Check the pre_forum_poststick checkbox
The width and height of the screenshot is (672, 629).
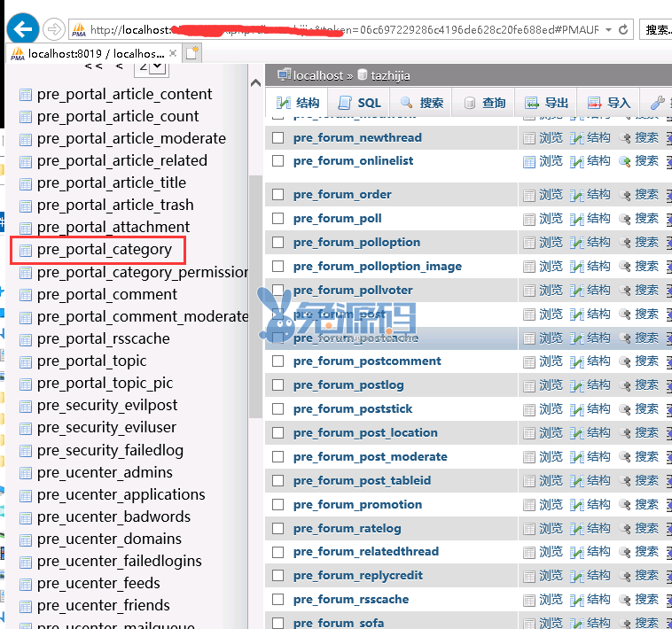277,409
